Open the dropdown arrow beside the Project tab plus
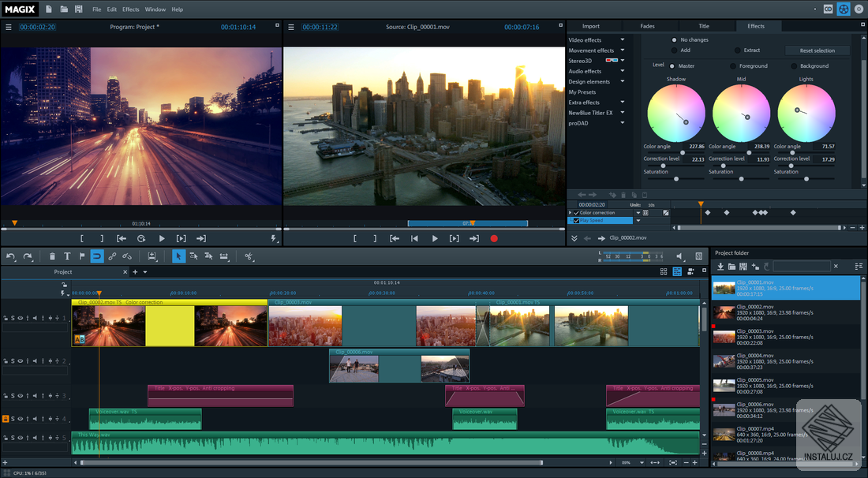This screenshot has width=868, height=478. click(x=145, y=272)
